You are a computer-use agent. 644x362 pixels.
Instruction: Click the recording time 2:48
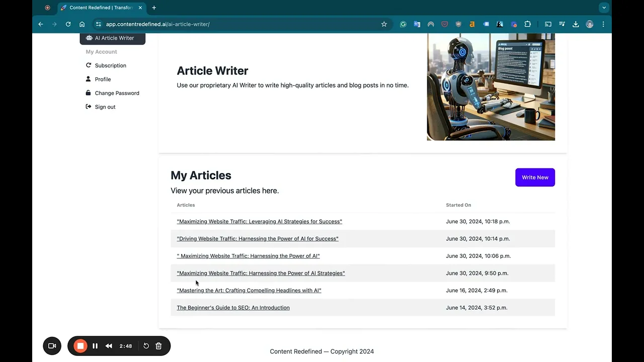point(126,346)
